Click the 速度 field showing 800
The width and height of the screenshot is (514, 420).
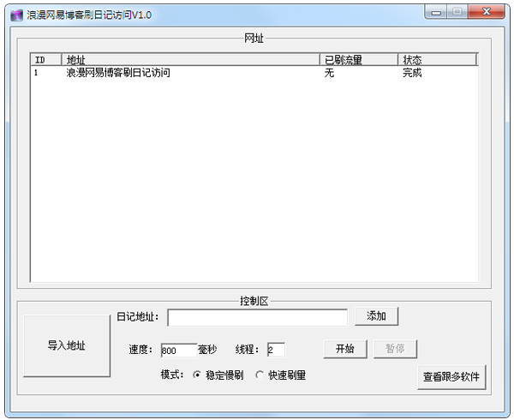[179, 351]
